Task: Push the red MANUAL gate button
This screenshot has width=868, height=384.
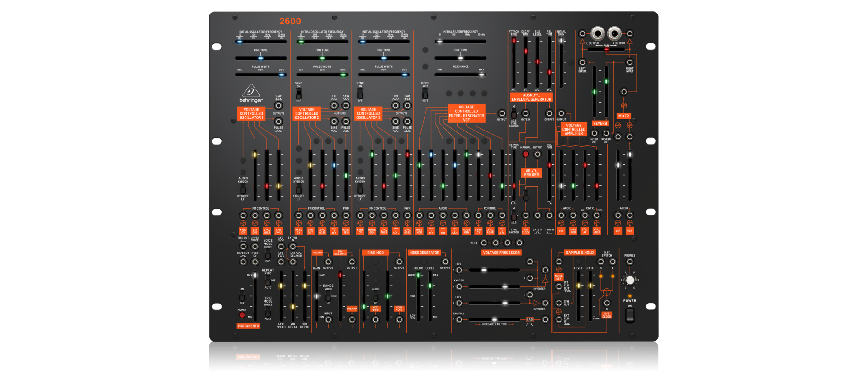Action: [526, 154]
